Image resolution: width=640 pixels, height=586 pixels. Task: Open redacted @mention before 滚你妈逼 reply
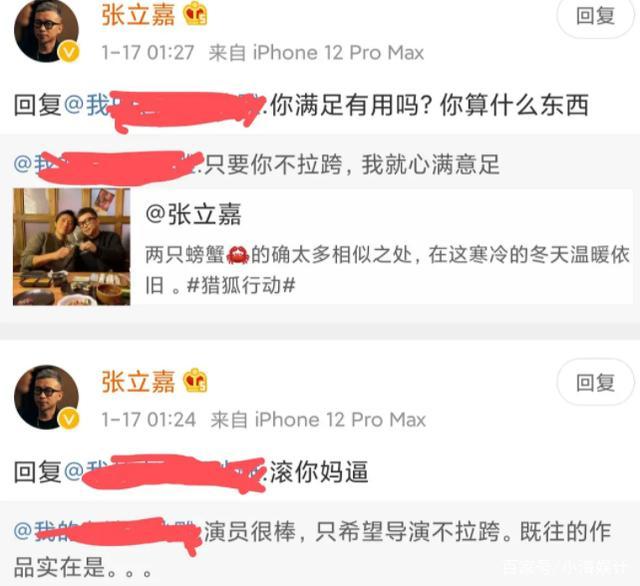coord(165,472)
